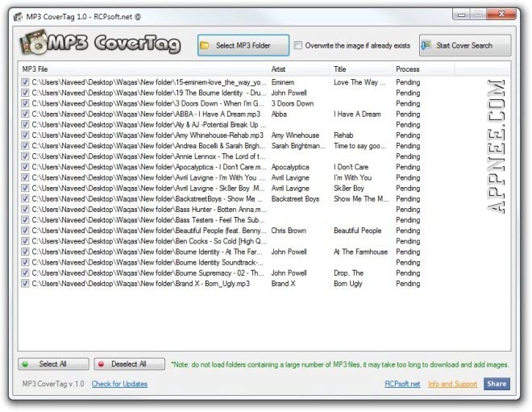The width and height of the screenshot is (532, 412).
Task: Uncheck the BackstreetBoys - Show Me checkbox
Action: pyautogui.click(x=25, y=198)
